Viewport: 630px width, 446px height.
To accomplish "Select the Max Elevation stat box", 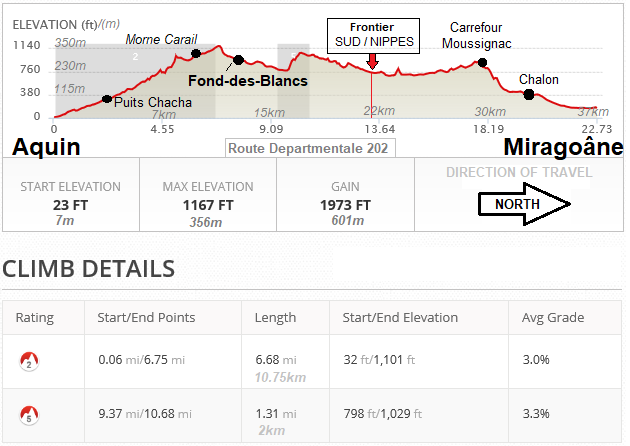I will tap(207, 204).
